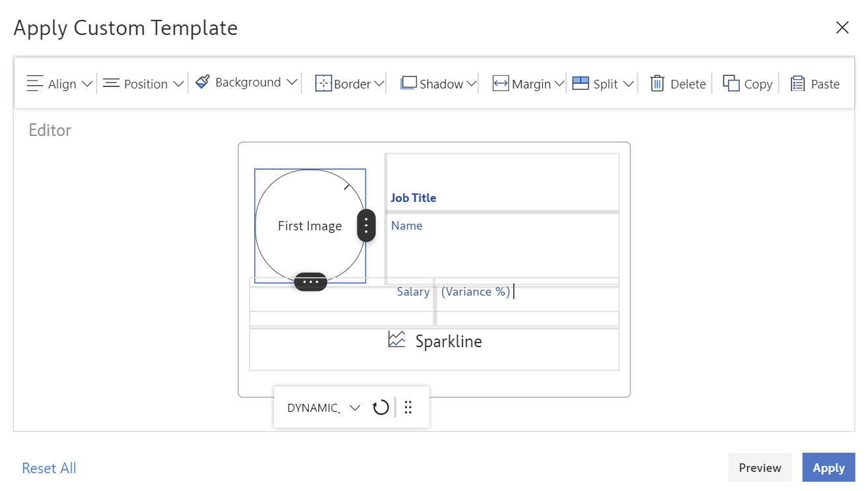
Task: Click the drag handle dots on floating toolbar
Action: 408,408
